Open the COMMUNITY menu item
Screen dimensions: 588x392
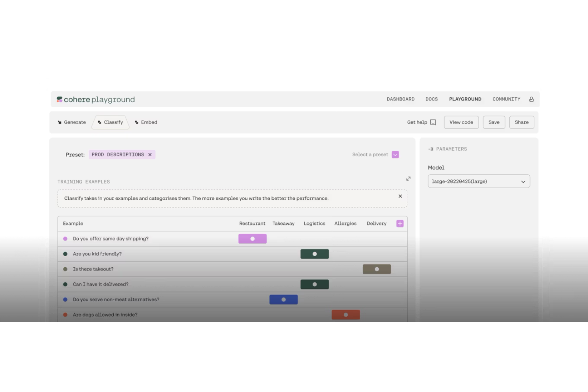pos(506,99)
